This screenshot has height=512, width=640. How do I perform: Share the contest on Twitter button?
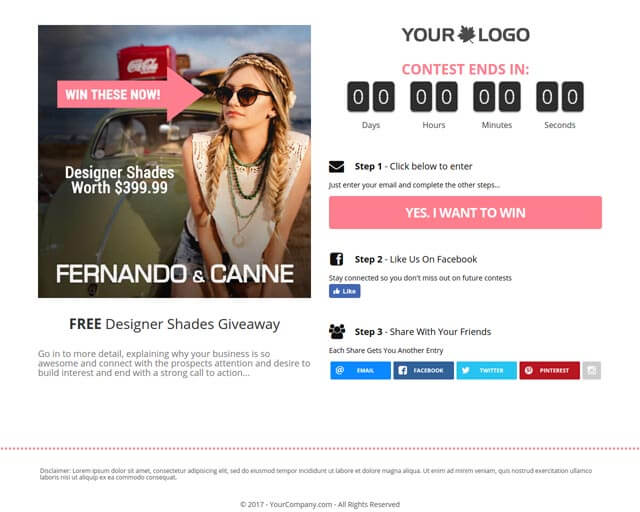(486, 370)
